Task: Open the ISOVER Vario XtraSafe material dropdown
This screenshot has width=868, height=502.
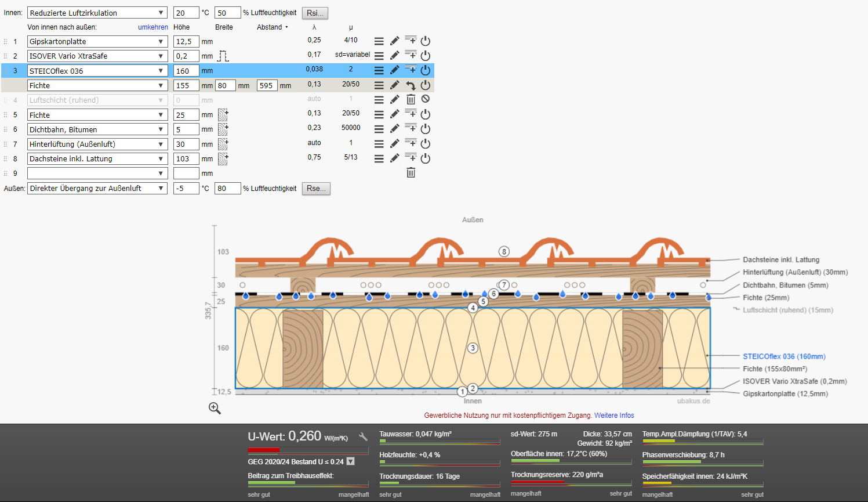Action: (x=97, y=56)
